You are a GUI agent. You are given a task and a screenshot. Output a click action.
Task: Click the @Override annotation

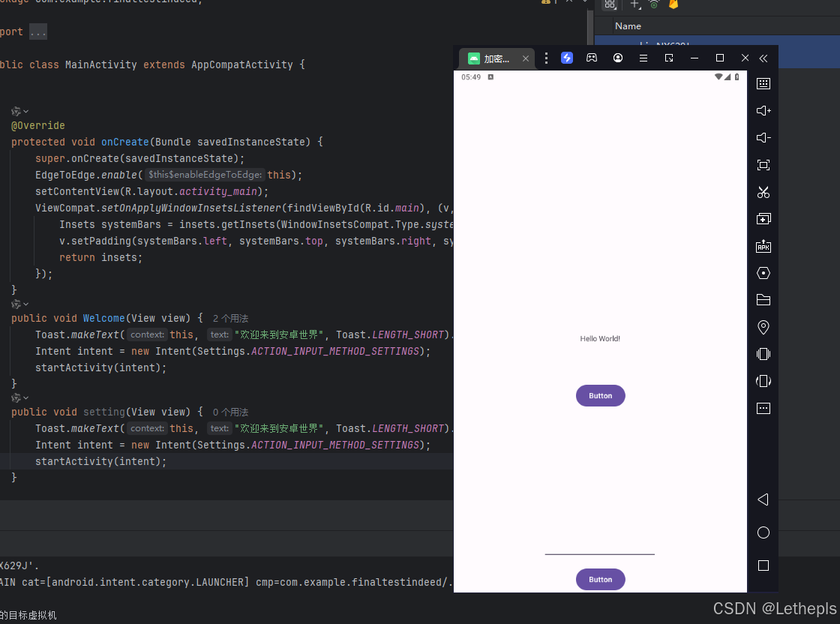tap(38, 125)
